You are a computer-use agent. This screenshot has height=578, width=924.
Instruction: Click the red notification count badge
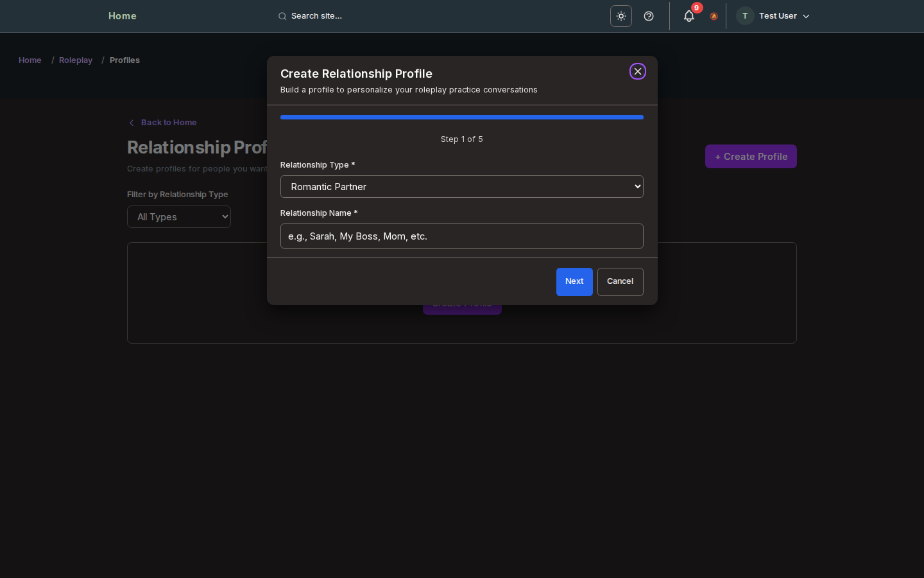(696, 8)
